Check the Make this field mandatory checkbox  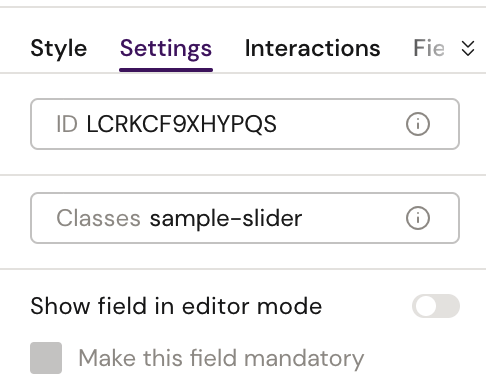point(46,358)
